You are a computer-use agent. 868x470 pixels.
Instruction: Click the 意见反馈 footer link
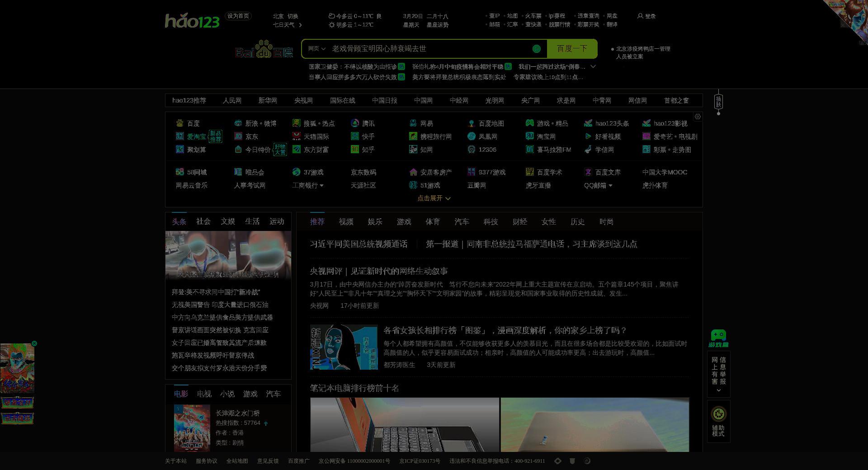coord(268,461)
